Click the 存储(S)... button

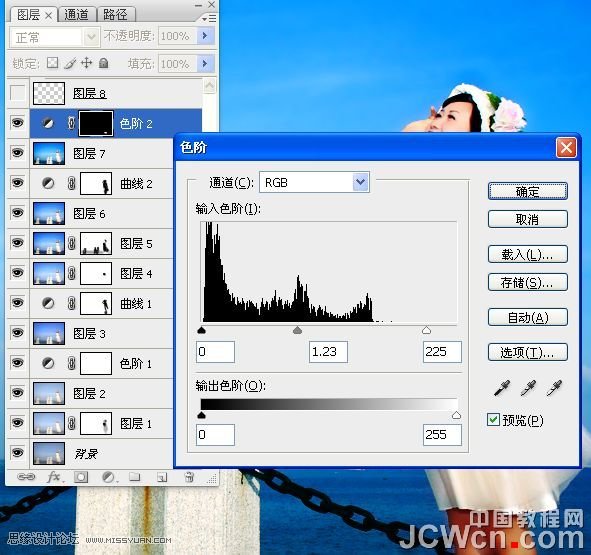(x=528, y=282)
